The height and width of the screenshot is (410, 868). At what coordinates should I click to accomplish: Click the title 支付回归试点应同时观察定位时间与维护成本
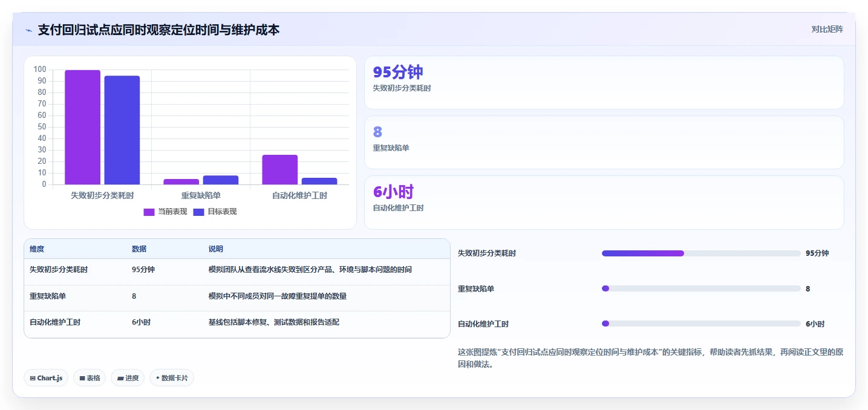pos(158,30)
